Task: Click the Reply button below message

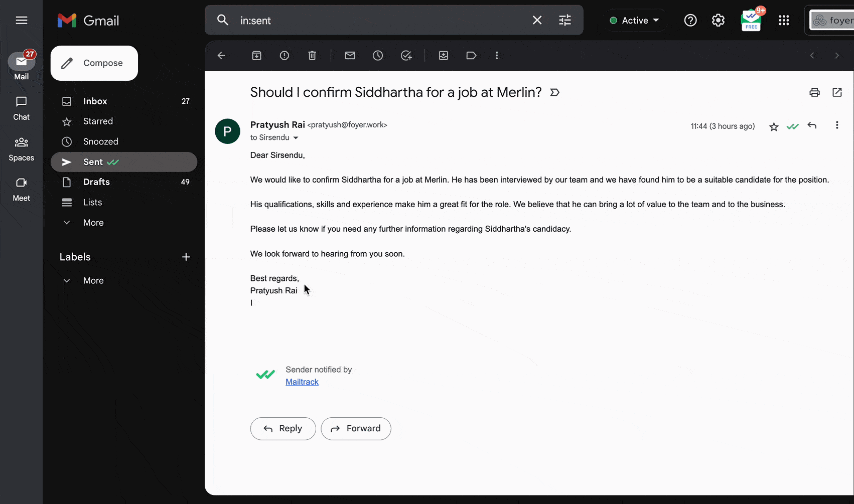Action: (x=283, y=429)
